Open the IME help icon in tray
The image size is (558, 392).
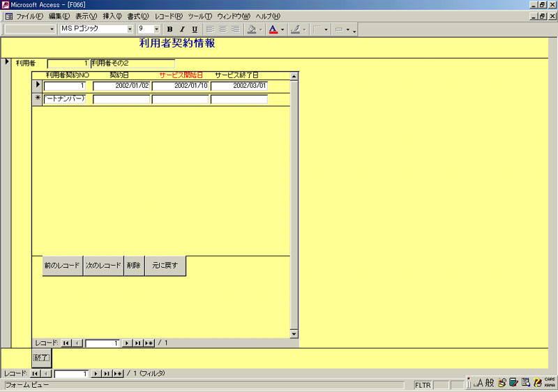[x=538, y=382]
